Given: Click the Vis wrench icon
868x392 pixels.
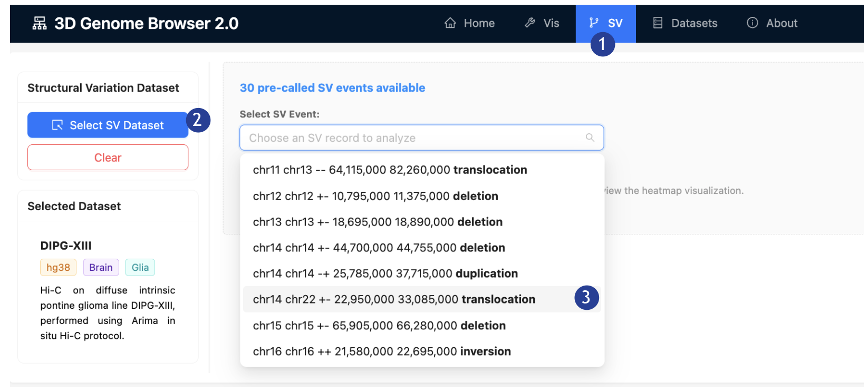Looking at the screenshot, I should coord(530,23).
